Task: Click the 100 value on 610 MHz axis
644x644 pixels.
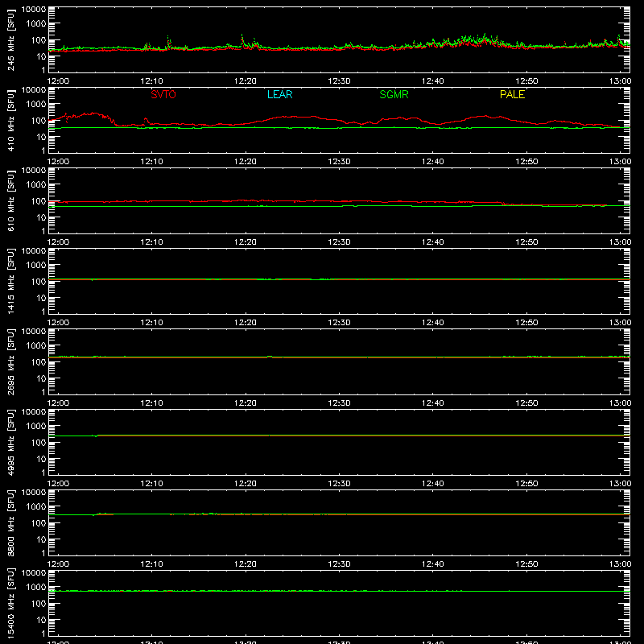Action: 39,201
